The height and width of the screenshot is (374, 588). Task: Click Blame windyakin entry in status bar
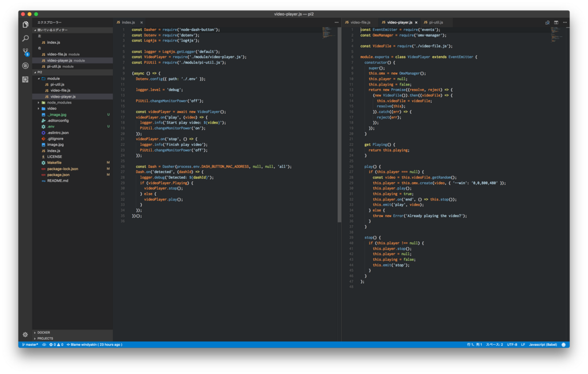[94, 344]
